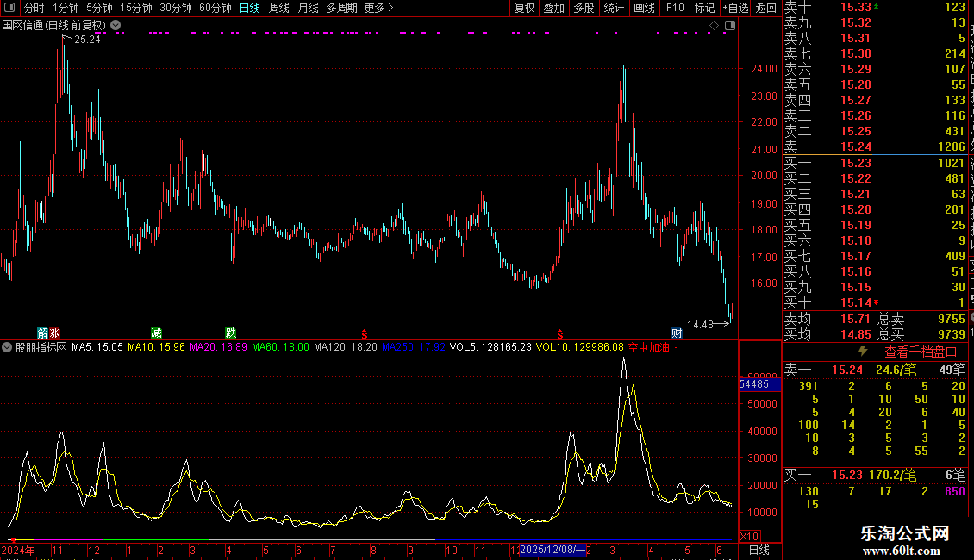Screen dimensions: 974x560
Task: Select the 周线 weekly tab
Action: (x=279, y=8)
